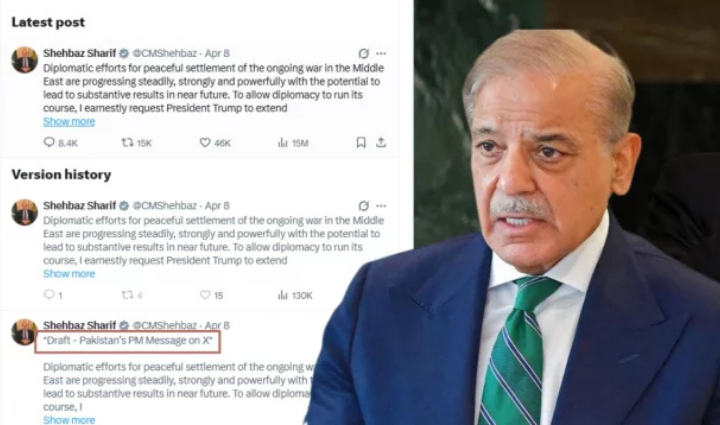Like the latest post with heart icon
Viewport: 720px width, 425px height.
tap(205, 143)
